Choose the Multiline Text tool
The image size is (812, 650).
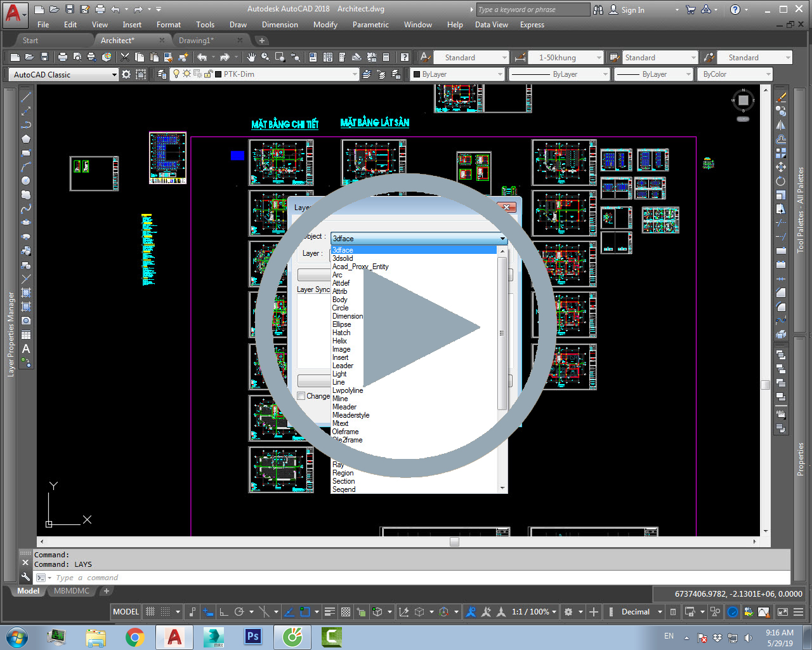click(26, 348)
